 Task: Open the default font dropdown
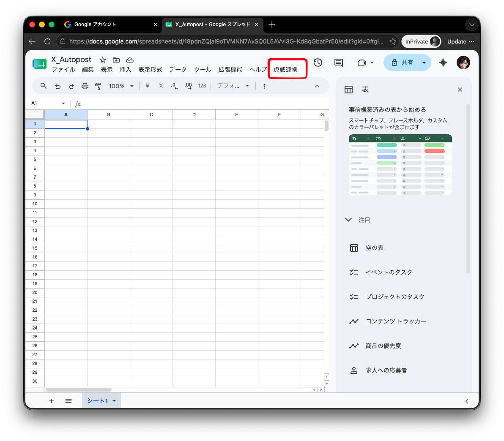pyautogui.click(x=233, y=86)
